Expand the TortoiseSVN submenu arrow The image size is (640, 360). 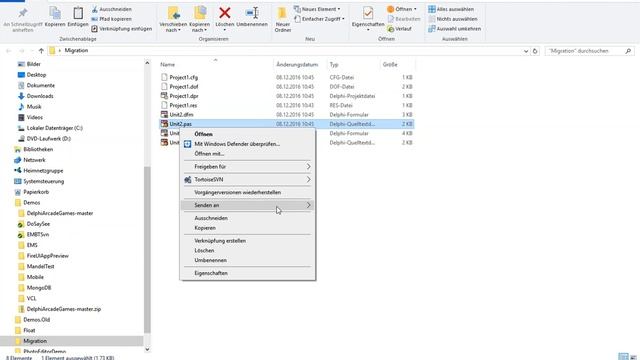point(309,180)
